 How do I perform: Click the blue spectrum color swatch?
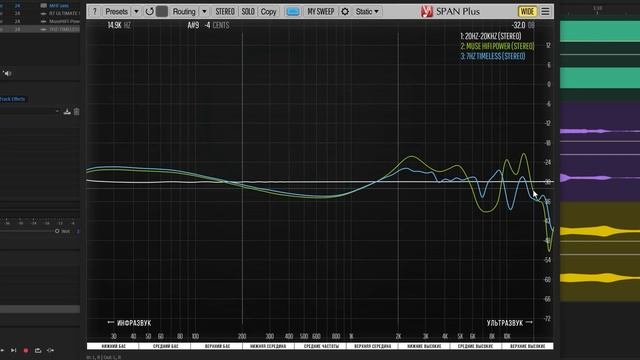[x=293, y=11]
